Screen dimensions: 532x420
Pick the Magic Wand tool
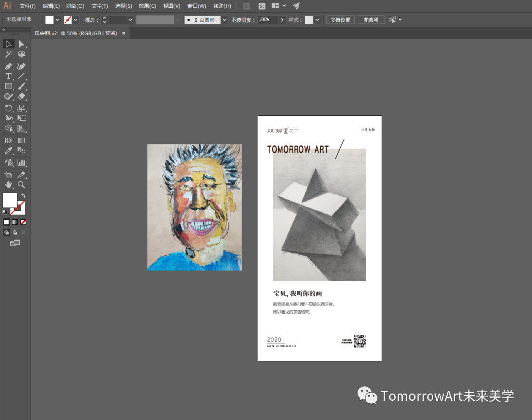[x=9, y=54]
